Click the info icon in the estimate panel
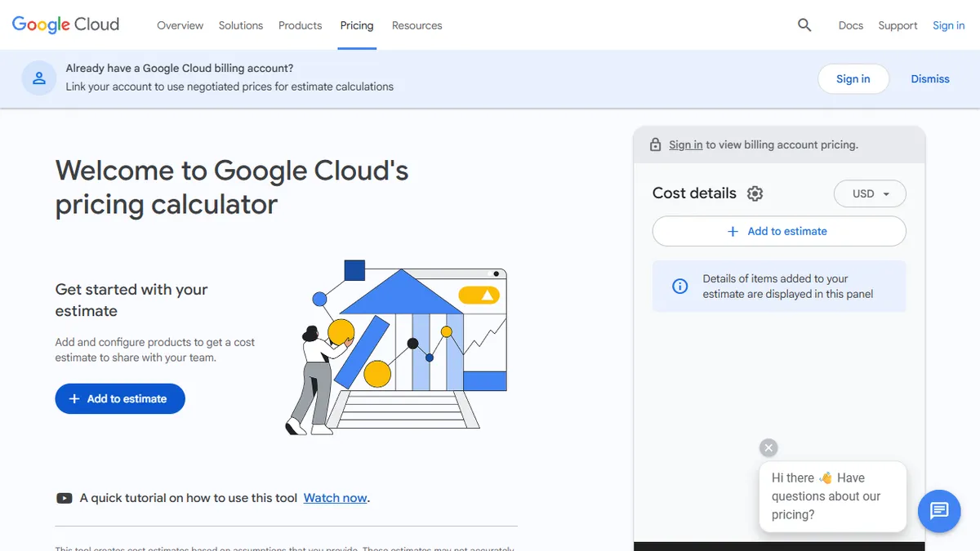Image resolution: width=980 pixels, height=551 pixels. pyautogui.click(x=679, y=286)
